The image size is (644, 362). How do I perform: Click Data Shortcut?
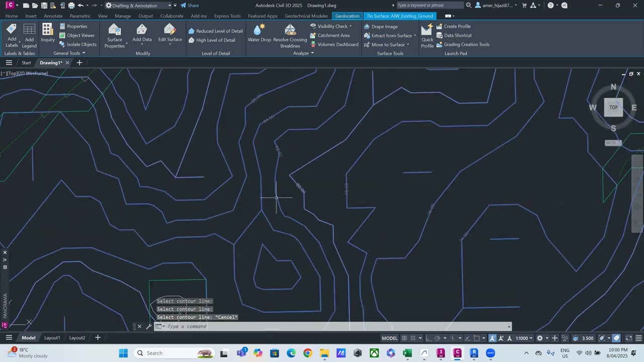[454, 35]
